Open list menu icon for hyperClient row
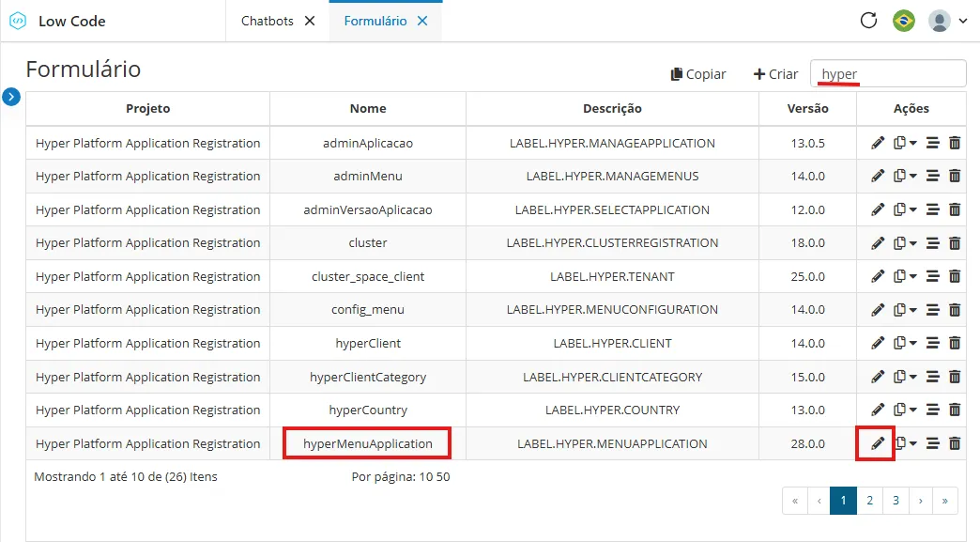This screenshot has height=542, width=980. (932, 343)
